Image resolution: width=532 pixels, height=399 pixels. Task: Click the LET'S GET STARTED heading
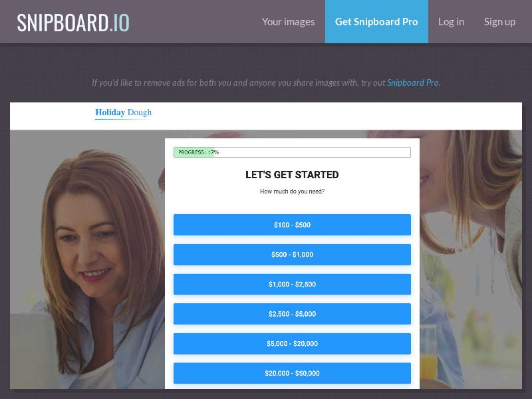point(292,175)
